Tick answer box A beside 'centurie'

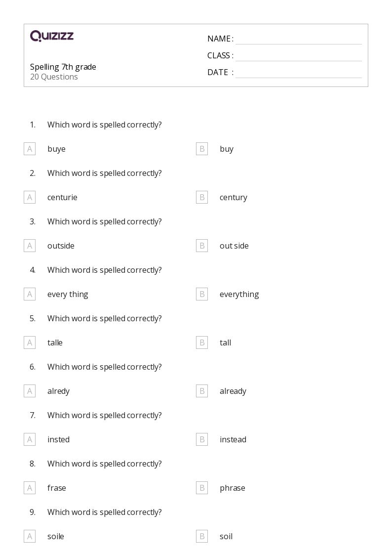click(x=30, y=197)
